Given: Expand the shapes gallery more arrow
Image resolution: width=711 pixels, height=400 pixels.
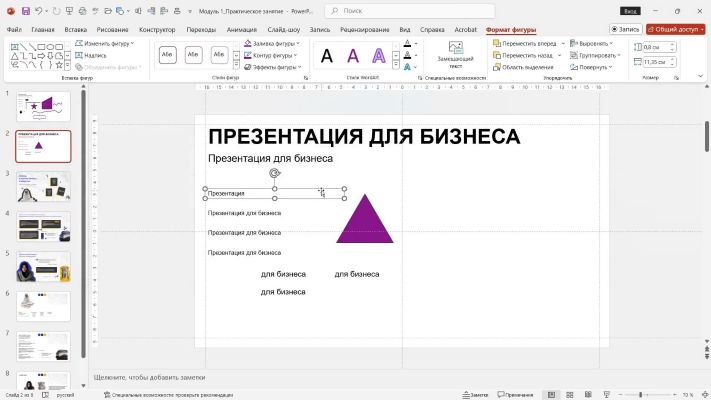Looking at the screenshot, I should point(68,66).
